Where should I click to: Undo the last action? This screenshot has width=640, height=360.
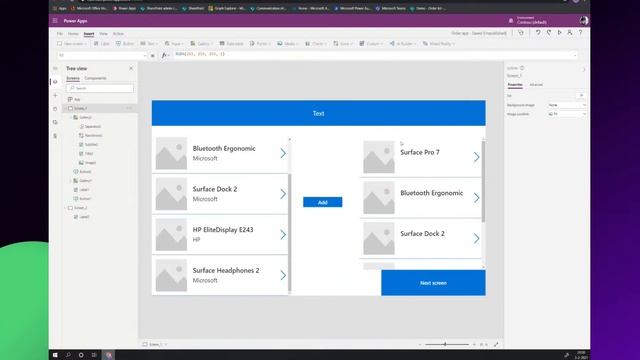coord(538,33)
